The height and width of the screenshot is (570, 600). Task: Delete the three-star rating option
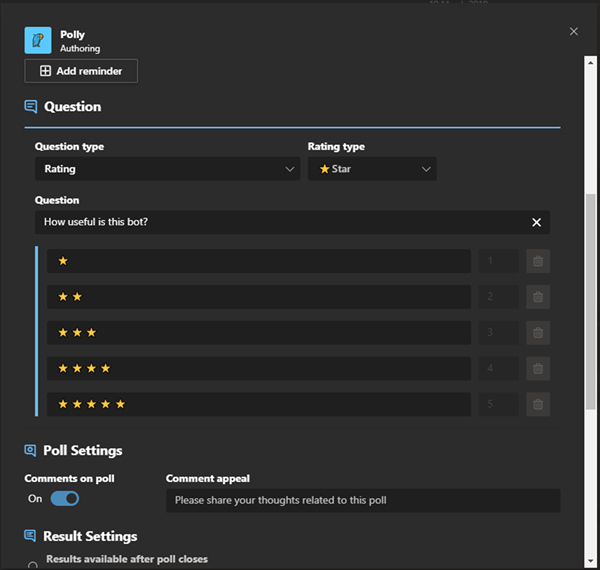coord(538,333)
